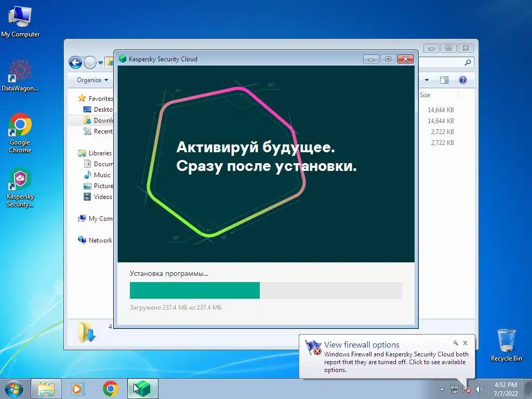Image resolution: width=532 pixels, height=399 pixels.
Task: Select Favorites in Explorer navigation pane
Action: point(96,98)
